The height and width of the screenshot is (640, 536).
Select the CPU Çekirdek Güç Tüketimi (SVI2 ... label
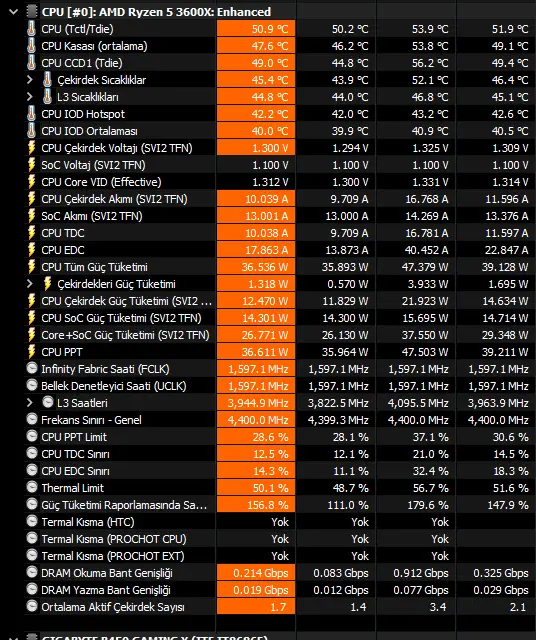click(x=127, y=301)
